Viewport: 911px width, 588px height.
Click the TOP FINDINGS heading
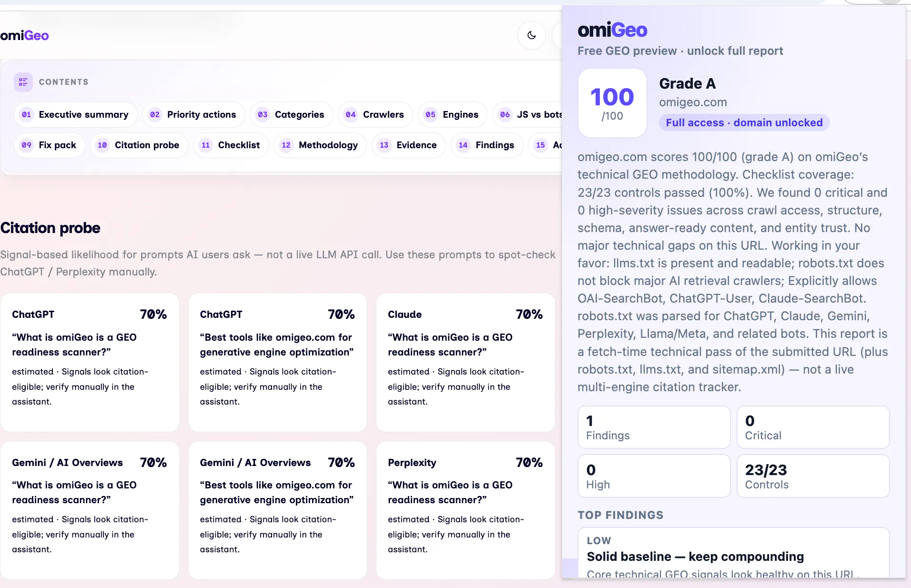620,515
